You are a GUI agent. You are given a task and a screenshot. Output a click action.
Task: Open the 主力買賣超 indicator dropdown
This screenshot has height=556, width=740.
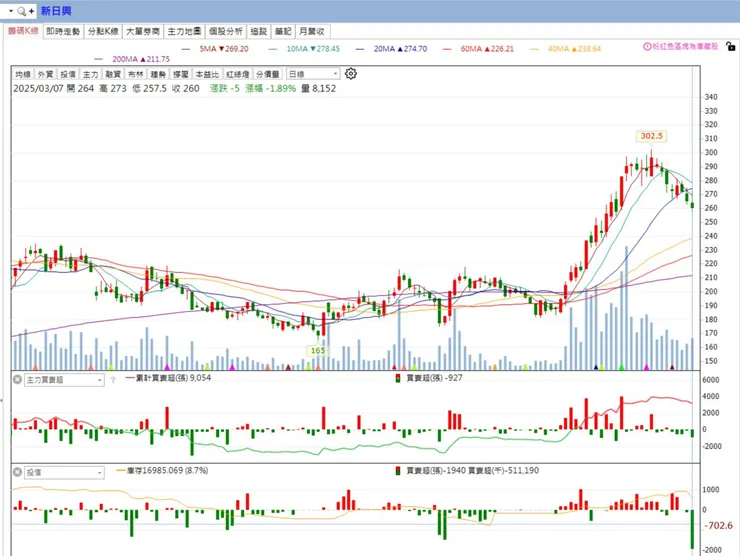pyautogui.click(x=64, y=380)
